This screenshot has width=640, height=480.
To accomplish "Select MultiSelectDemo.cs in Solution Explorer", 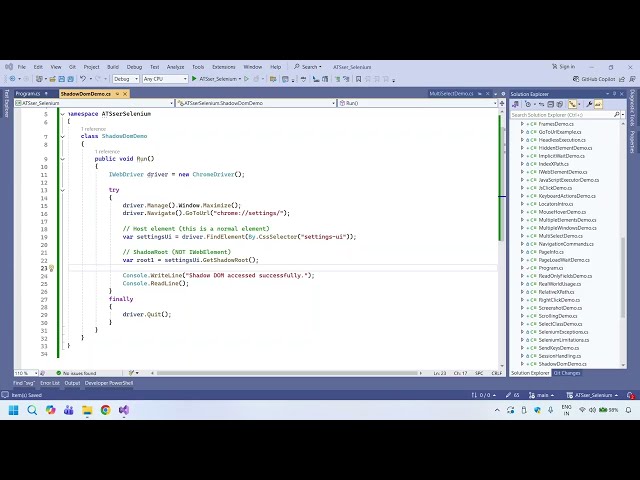I will coord(560,236).
